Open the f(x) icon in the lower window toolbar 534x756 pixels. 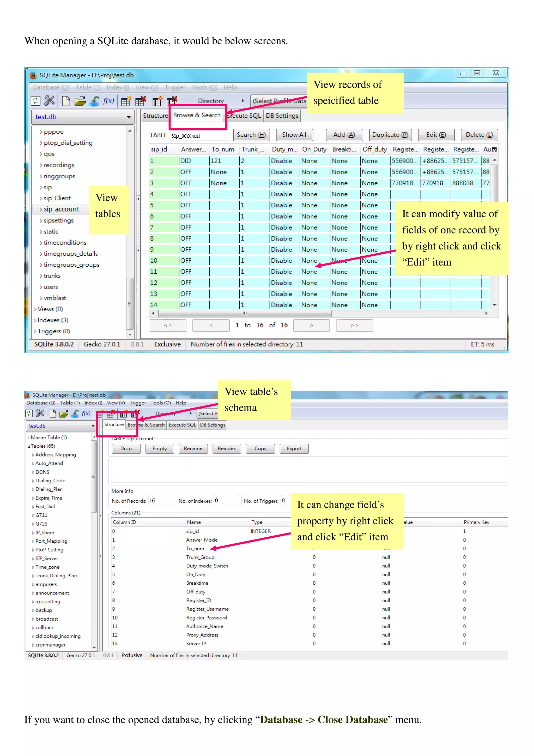pyautogui.click(x=86, y=413)
